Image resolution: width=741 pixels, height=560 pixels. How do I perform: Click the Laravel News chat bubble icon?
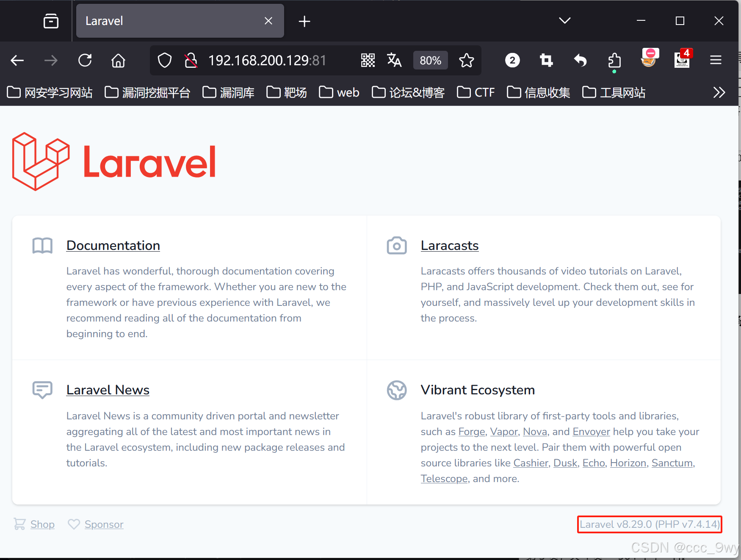42,390
